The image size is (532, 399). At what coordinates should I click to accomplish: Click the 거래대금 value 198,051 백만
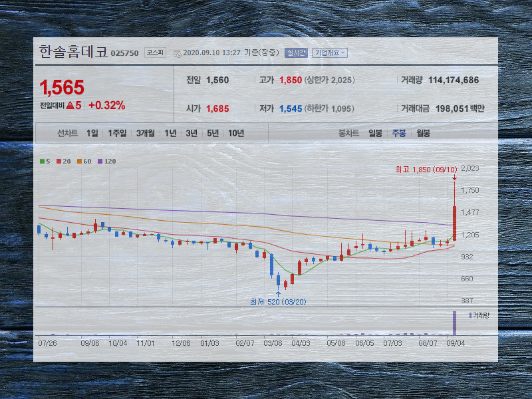coord(460,109)
